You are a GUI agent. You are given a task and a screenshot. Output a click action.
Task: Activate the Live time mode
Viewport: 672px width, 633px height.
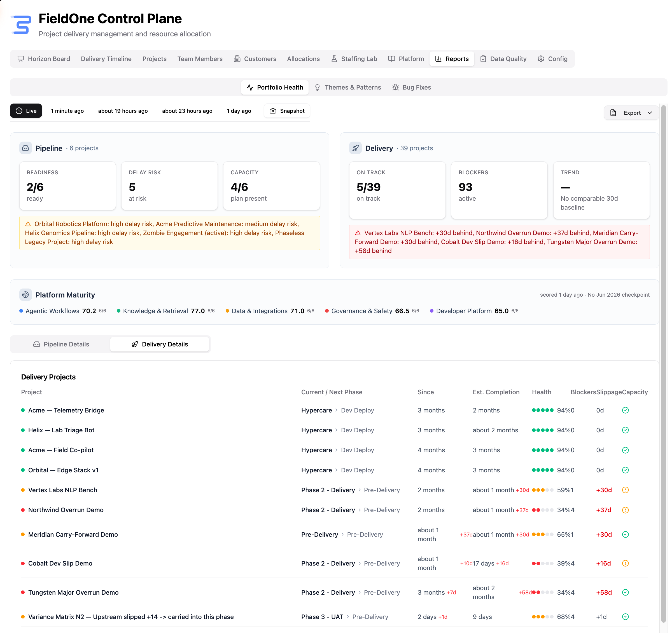(x=26, y=111)
